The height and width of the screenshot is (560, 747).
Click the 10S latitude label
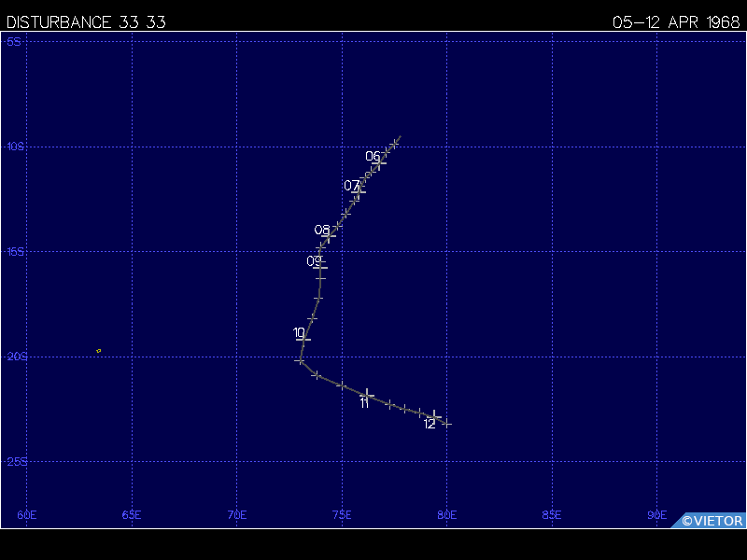coord(15,147)
